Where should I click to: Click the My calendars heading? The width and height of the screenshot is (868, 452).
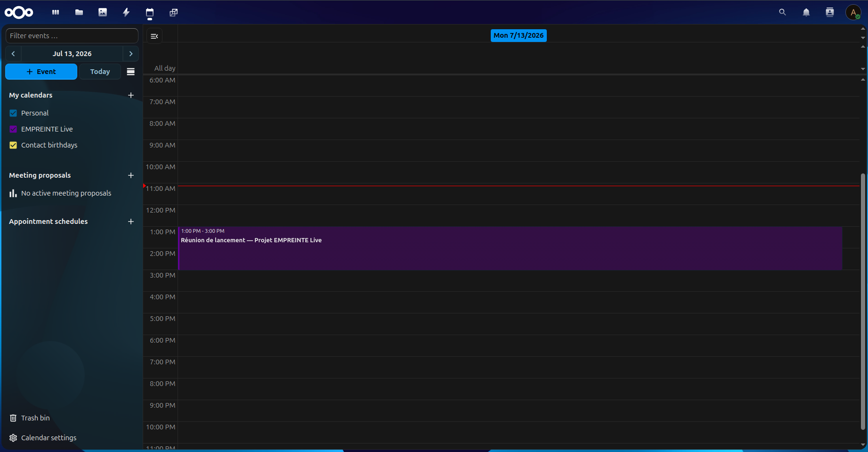click(31, 95)
